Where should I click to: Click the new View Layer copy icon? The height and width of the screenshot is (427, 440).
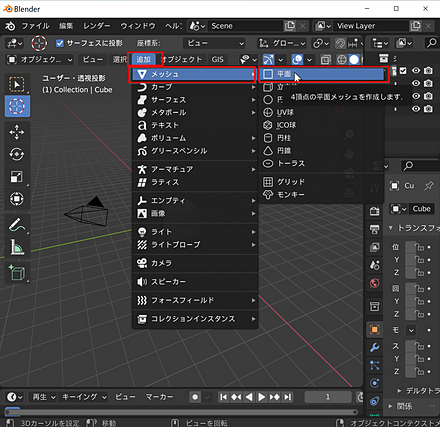(415, 26)
